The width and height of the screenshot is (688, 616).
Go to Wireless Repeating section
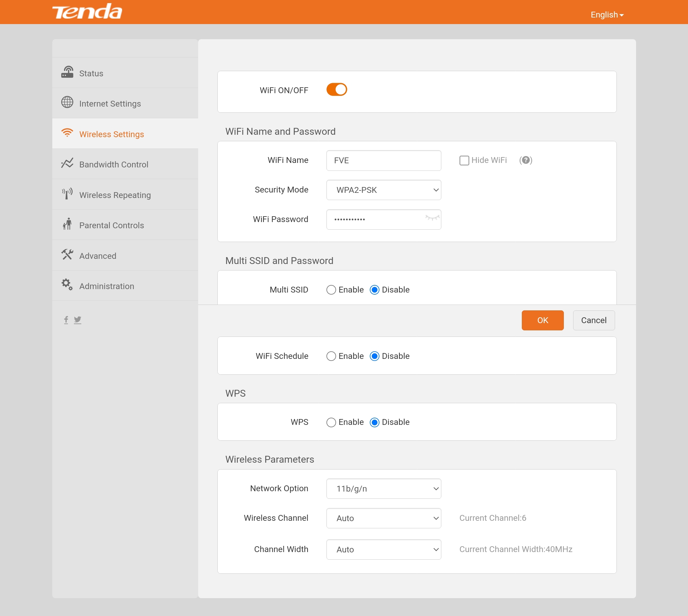pyautogui.click(x=115, y=195)
